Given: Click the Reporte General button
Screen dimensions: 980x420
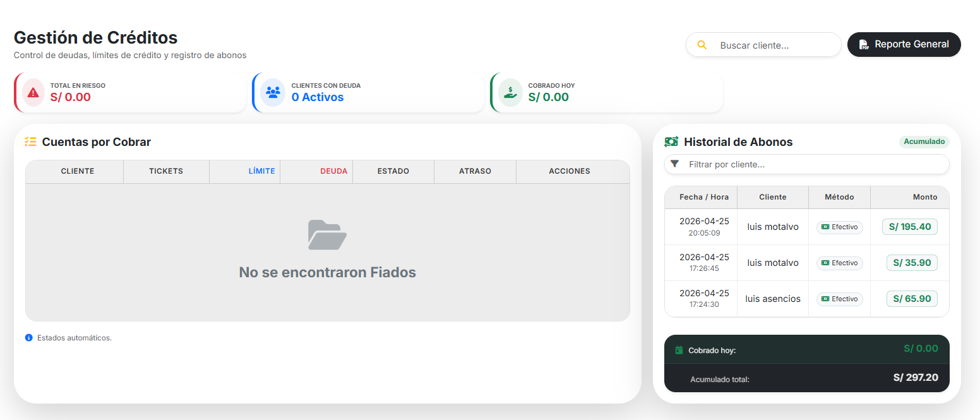Looking at the screenshot, I should 904,45.
